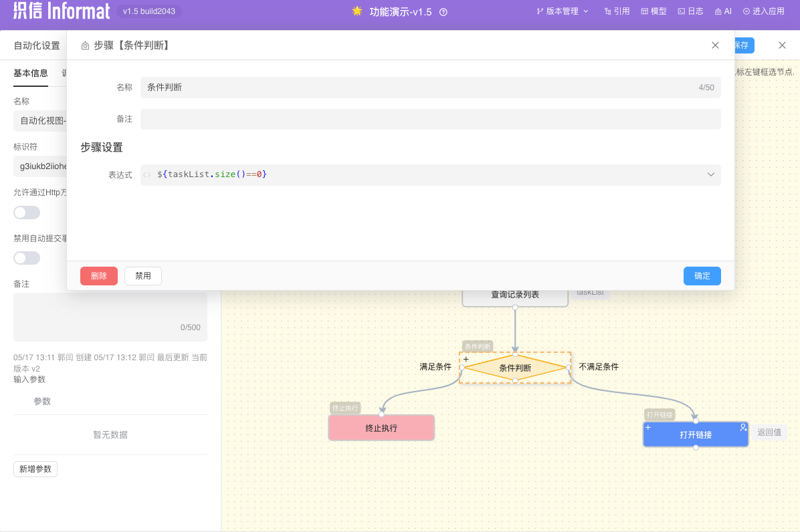Open the 引用 references menu item
800x532 pixels.
pyautogui.click(x=617, y=11)
